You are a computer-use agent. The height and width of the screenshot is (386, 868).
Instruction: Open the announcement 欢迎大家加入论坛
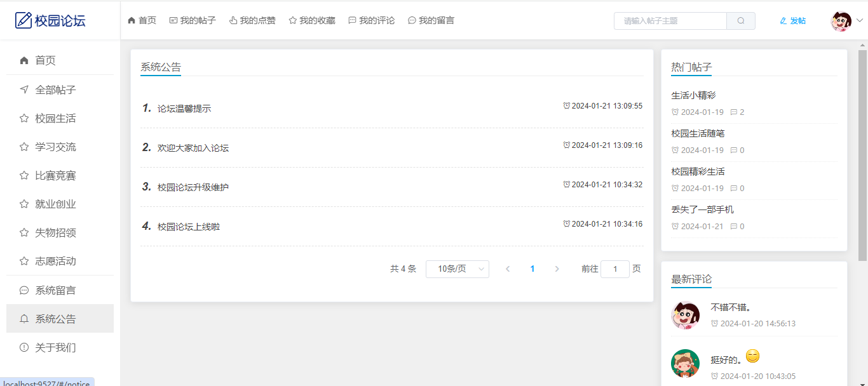pos(193,148)
